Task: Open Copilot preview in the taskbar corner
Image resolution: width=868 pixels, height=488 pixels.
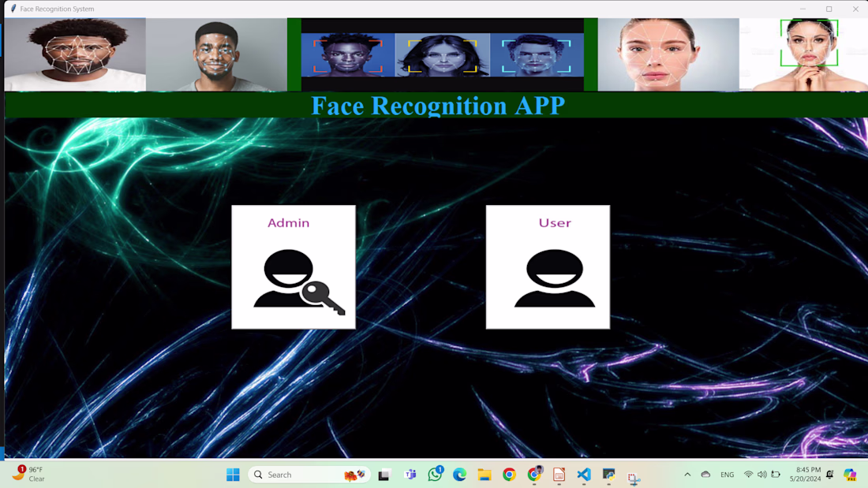Action: click(850, 475)
